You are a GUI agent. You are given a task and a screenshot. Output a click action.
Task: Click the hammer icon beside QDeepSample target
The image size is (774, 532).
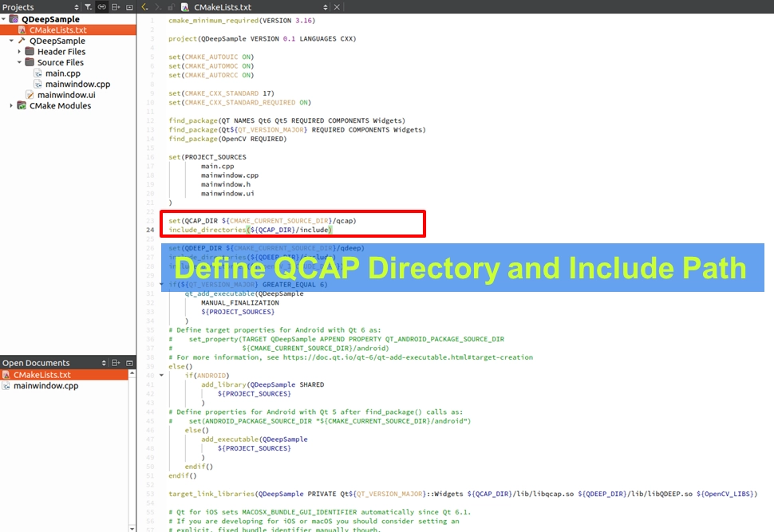coord(22,41)
